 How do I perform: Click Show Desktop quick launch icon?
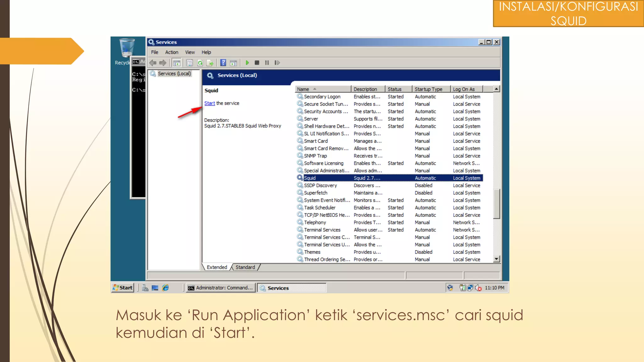tap(155, 288)
